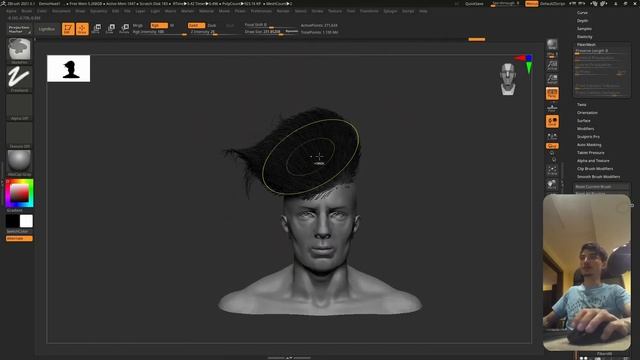
Task: Toggle the orange XYZ rotation button
Action: point(552,146)
